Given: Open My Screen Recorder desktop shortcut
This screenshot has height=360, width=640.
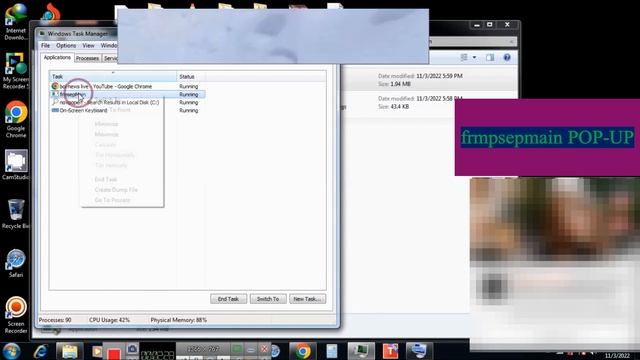Looking at the screenshot, I should 16,71.
